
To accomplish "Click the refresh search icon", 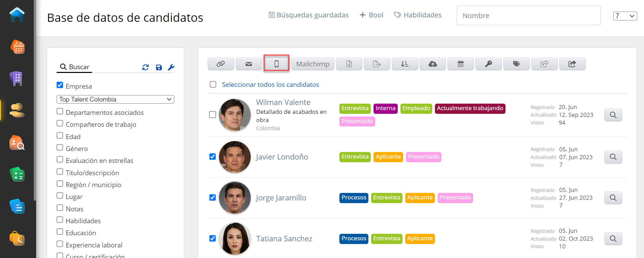I will click(146, 67).
